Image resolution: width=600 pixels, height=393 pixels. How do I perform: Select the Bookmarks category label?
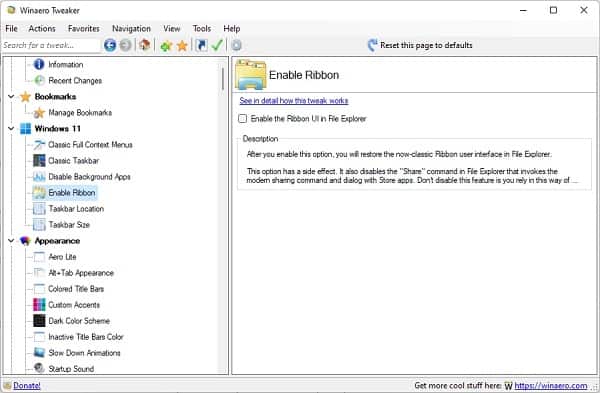click(x=55, y=96)
